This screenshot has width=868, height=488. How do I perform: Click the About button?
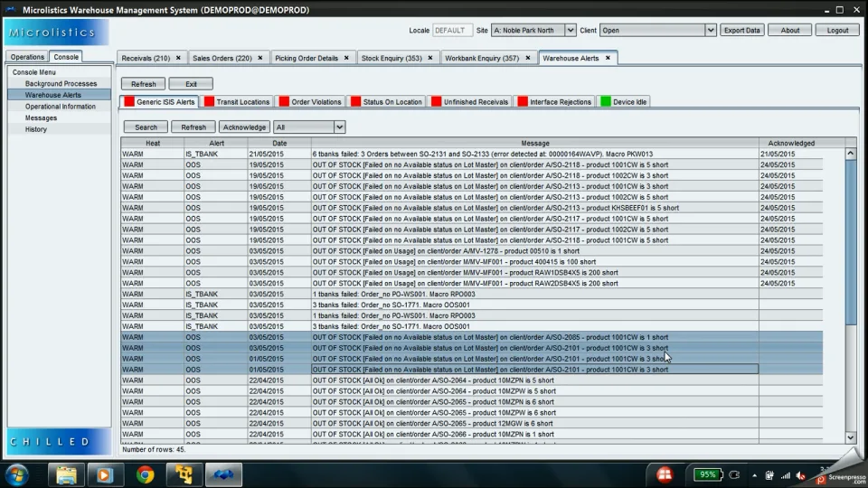click(x=790, y=30)
